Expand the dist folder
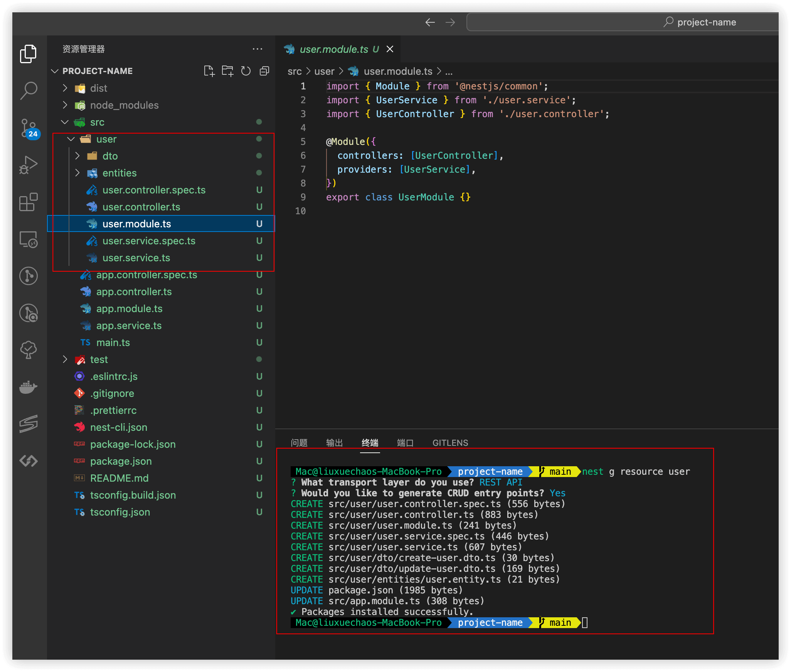This screenshot has height=672, width=791. point(65,88)
